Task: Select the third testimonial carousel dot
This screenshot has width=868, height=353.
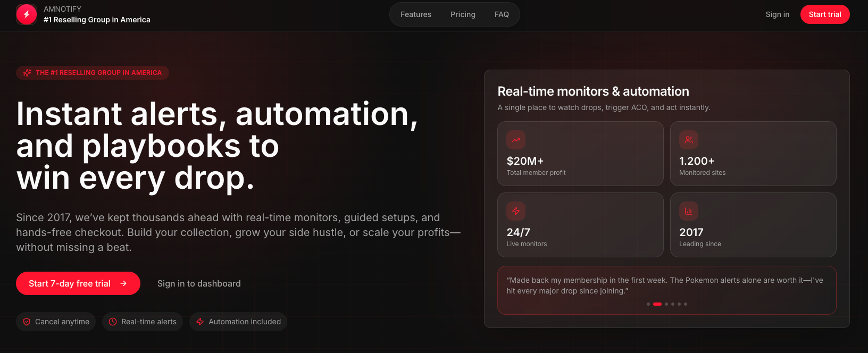Action: [x=666, y=304]
